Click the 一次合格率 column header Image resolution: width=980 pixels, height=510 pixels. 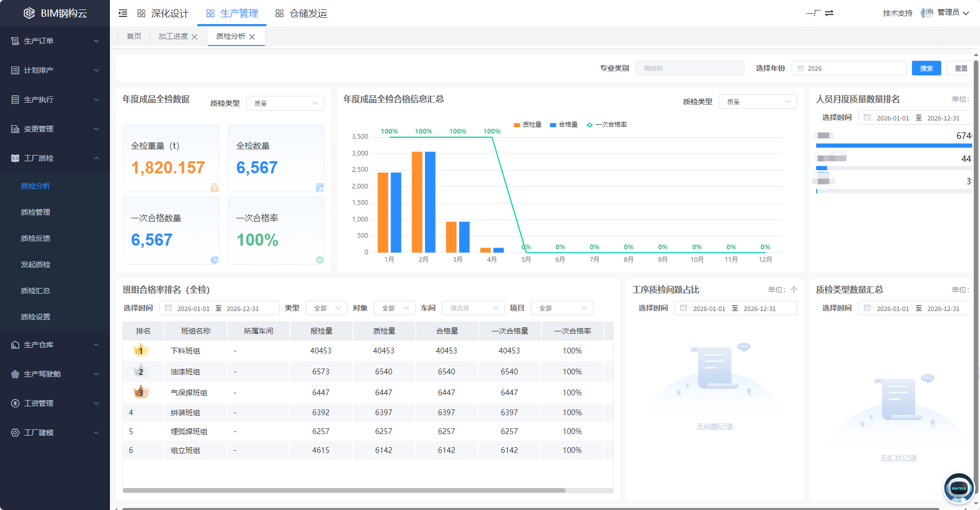[573, 331]
